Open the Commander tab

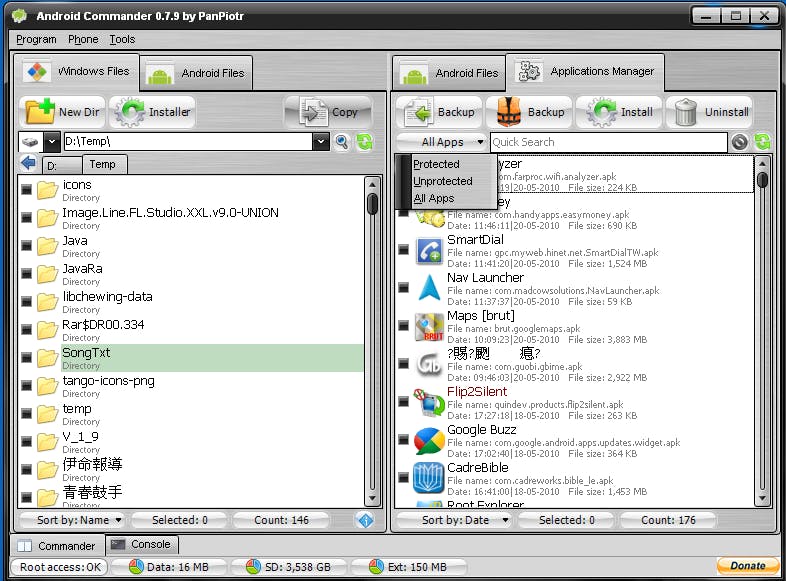(x=57, y=545)
